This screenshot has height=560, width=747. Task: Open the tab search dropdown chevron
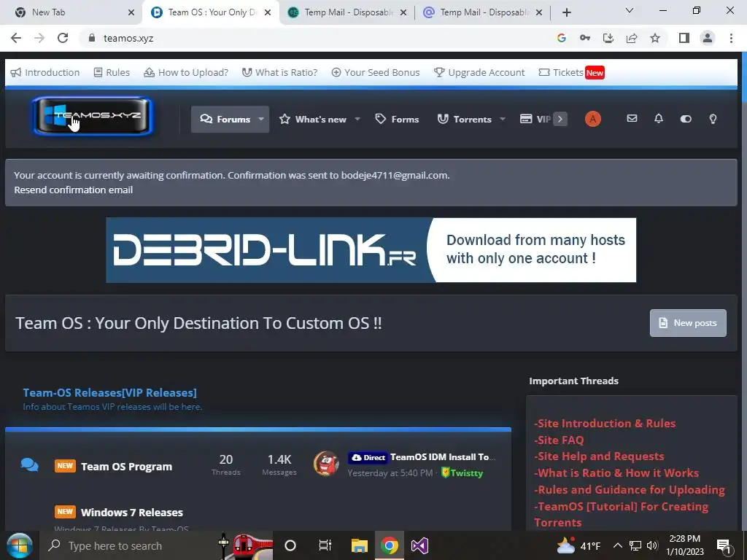[630, 10]
